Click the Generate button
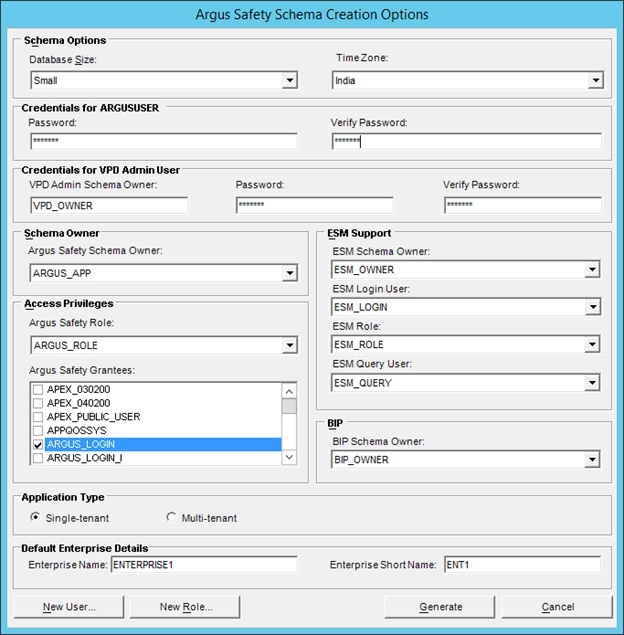 [x=440, y=607]
